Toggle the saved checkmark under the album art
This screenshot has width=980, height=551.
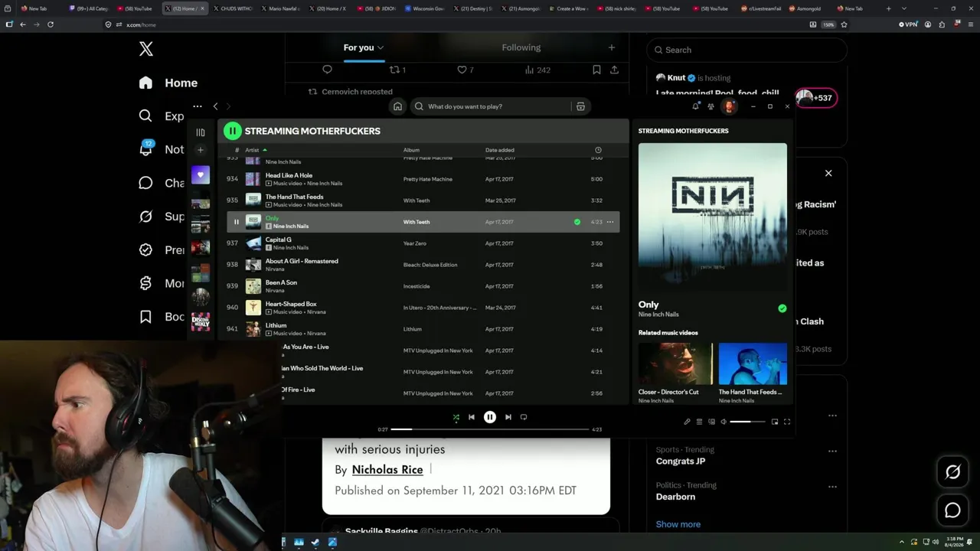782,308
